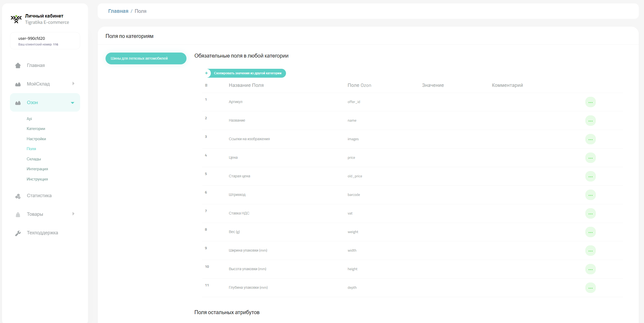
Task: Open three-dots menu for Ссылки на изображения
Action: pyautogui.click(x=590, y=139)
